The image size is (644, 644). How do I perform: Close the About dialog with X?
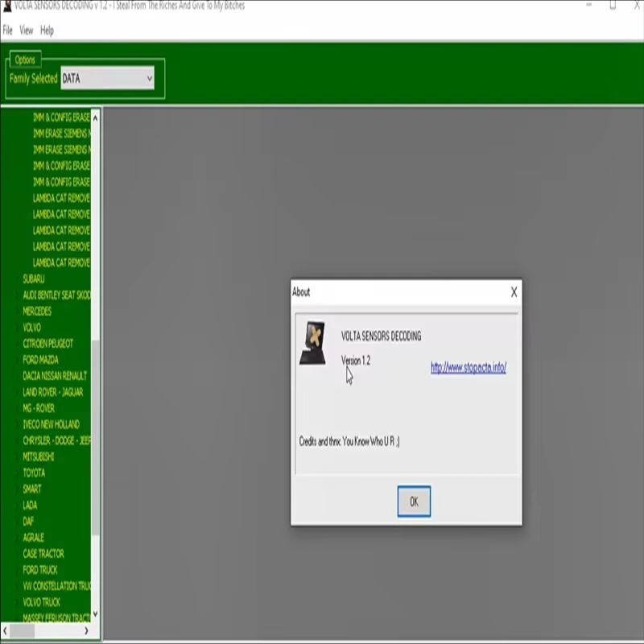coord(514,292)
